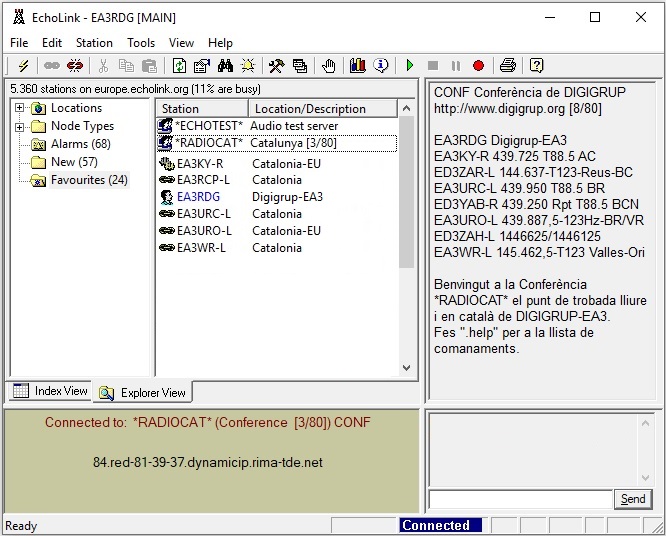666x536 pixels.
Task: Select the Locations folder
Action: (x=76, y=108)
